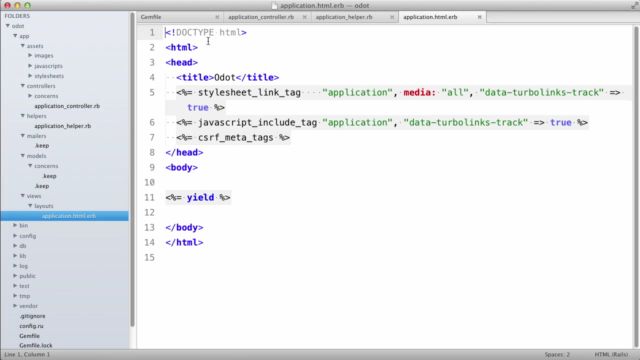Image resolution: width=640 pixels, height=360 pixels.
Task: Close the application_helper.rb tab
Action: (x=392, y=17)
